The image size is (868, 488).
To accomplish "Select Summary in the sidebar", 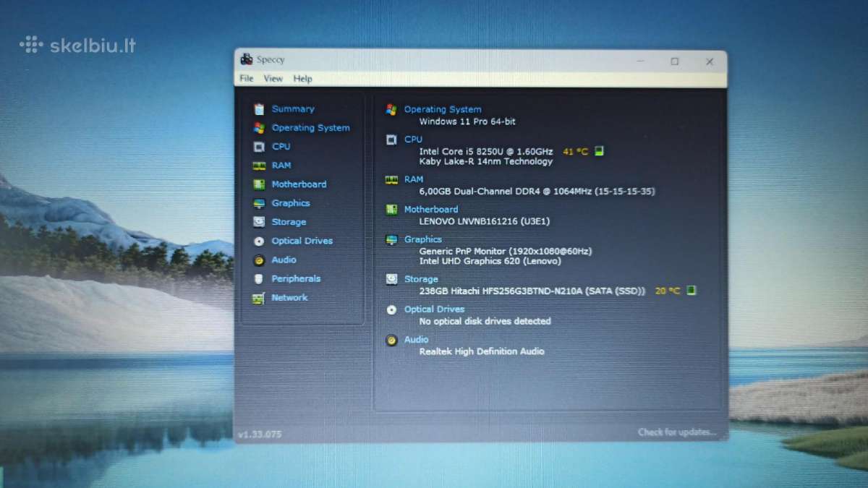I will tap(293, 109).
